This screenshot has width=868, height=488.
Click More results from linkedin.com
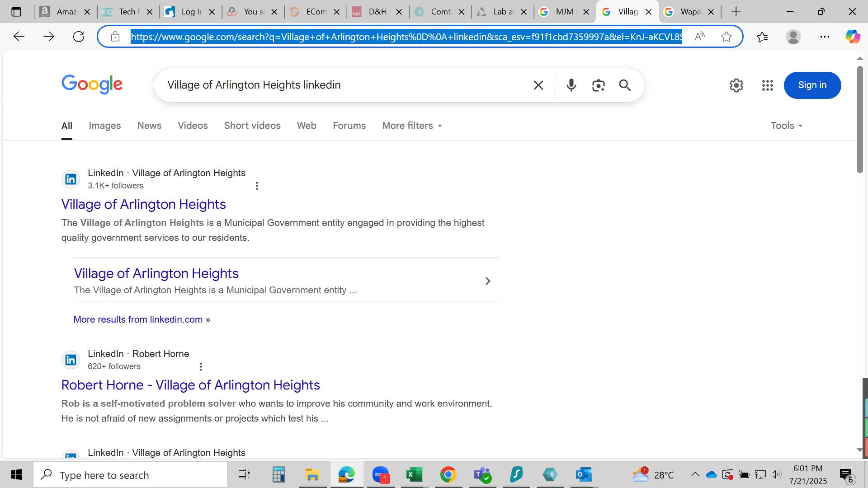[x=142, y=319]
